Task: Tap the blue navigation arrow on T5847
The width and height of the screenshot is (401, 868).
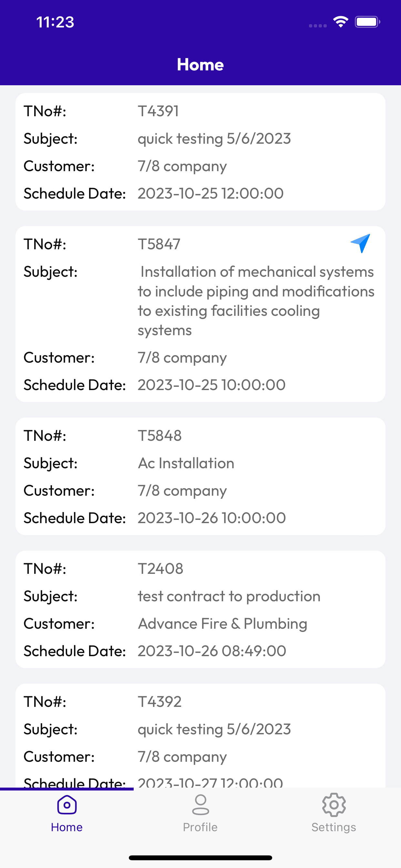Action: pyautogui.click(x=360, y=243)
